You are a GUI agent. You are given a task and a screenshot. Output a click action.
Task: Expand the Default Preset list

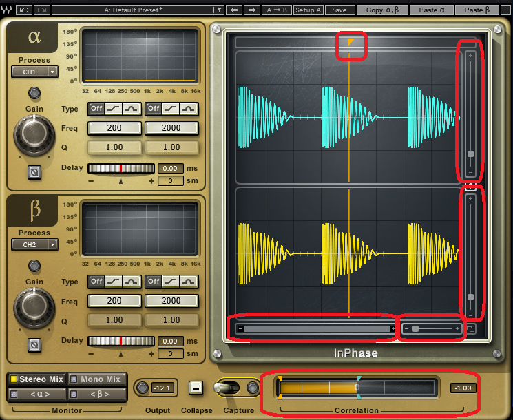(x=220, y=10)
